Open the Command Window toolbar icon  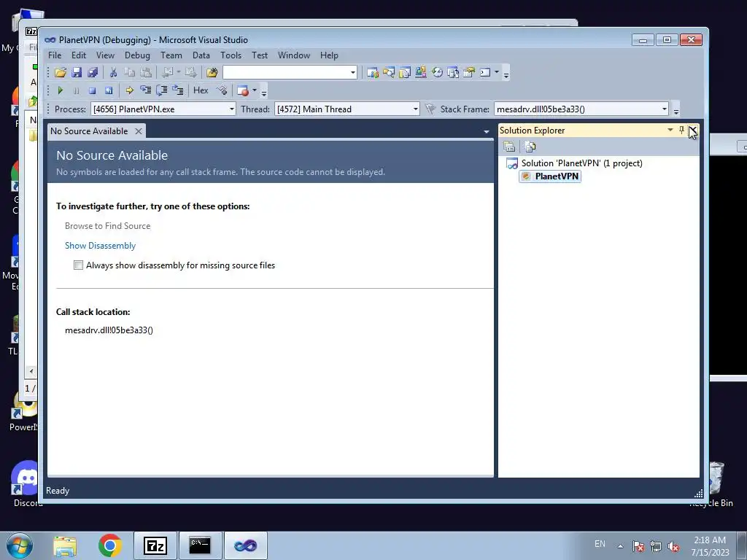coord(485,72)
